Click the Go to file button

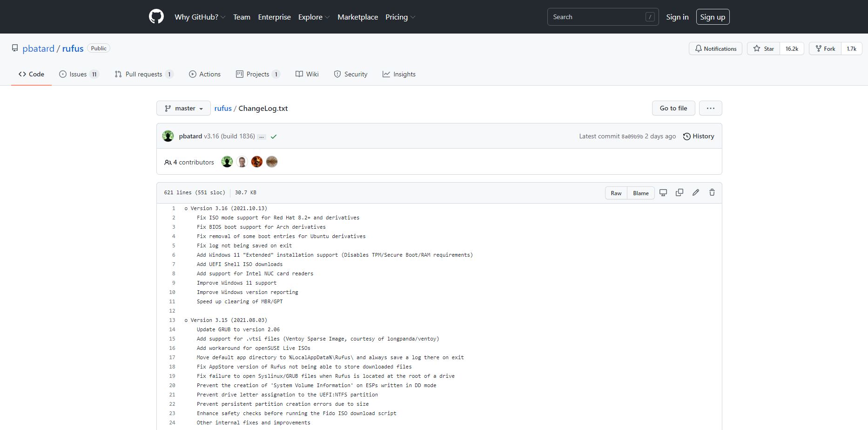pos(673,108)
